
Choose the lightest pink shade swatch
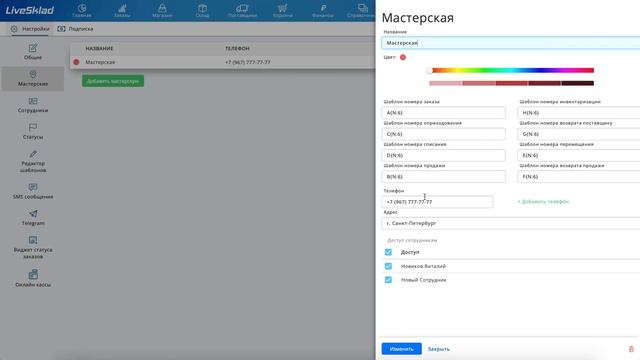(445, 83)
